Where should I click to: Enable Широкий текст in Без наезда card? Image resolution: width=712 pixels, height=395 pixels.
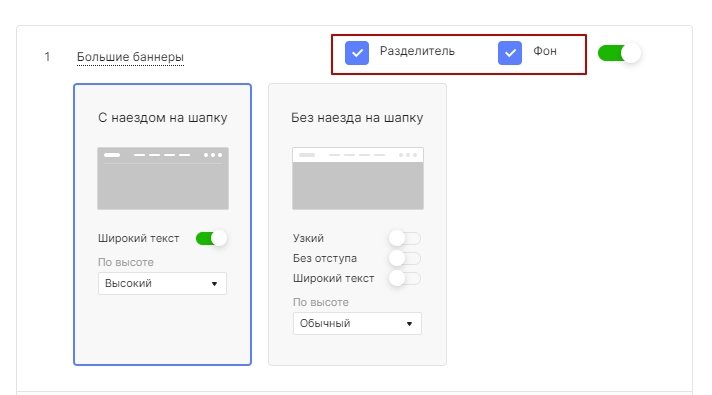405,278
